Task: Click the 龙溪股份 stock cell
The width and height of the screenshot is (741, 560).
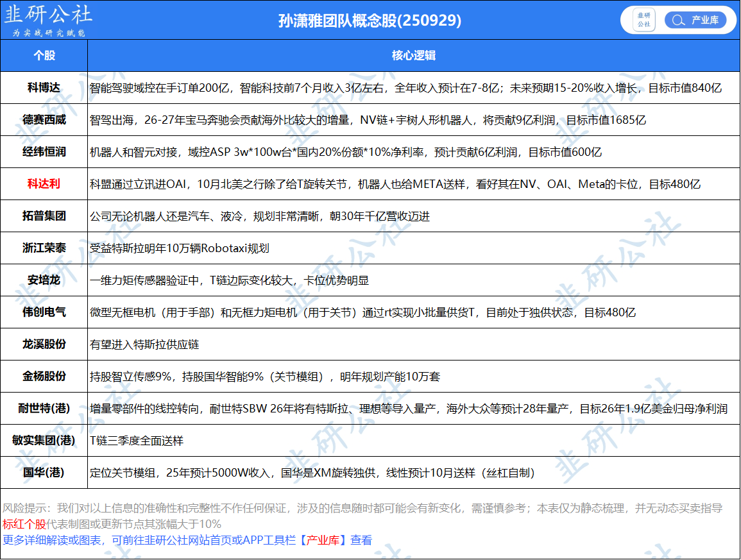Action: [x=44, y=344]
